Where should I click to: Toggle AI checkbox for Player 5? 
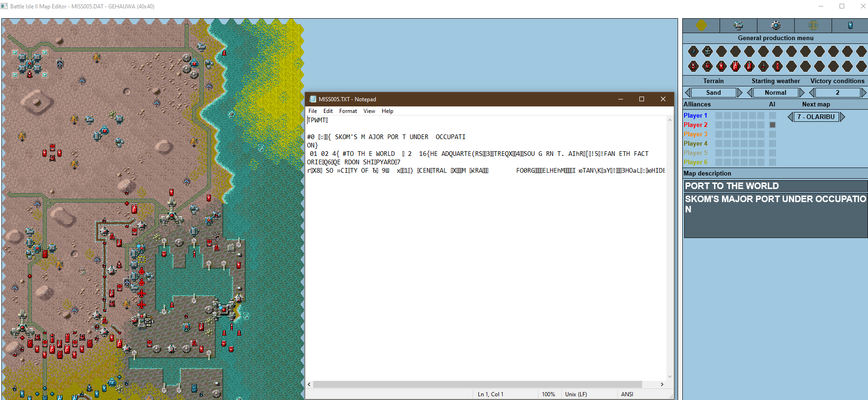(772, 153)
